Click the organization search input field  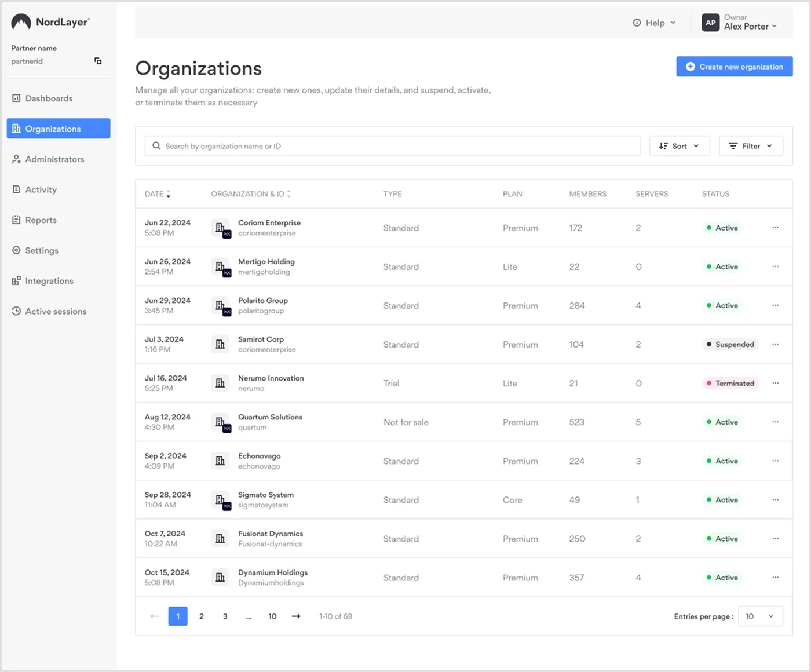point(392,145)
